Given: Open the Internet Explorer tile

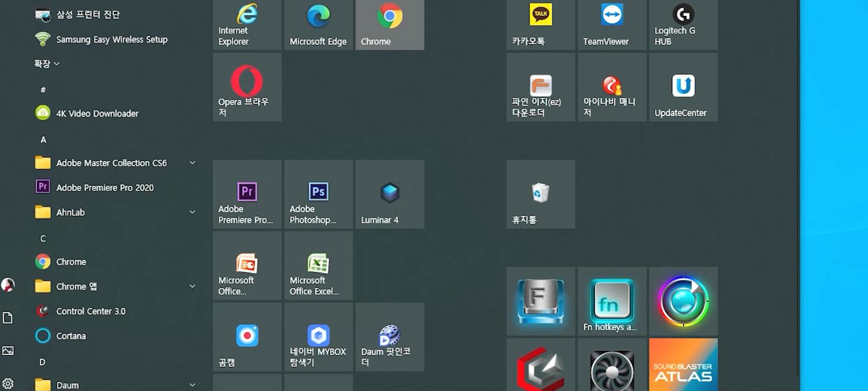Looking at the screenshot, I should tap(247, 25).
